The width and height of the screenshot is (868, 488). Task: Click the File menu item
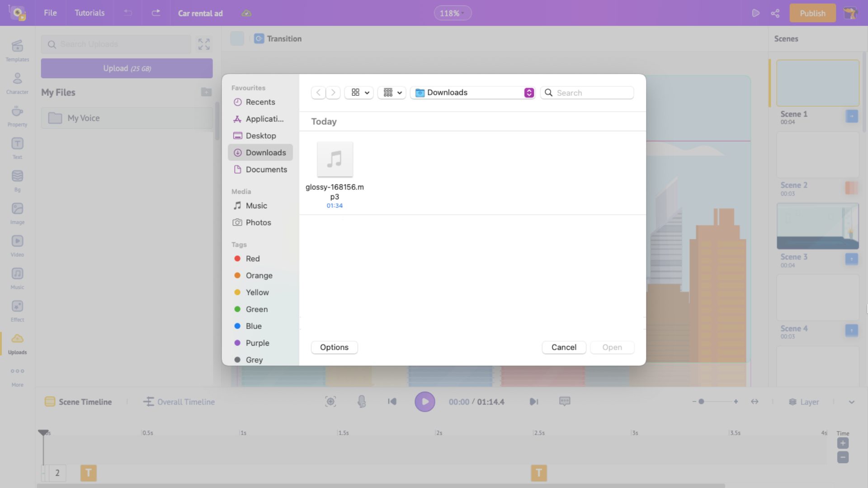point(50,13)
